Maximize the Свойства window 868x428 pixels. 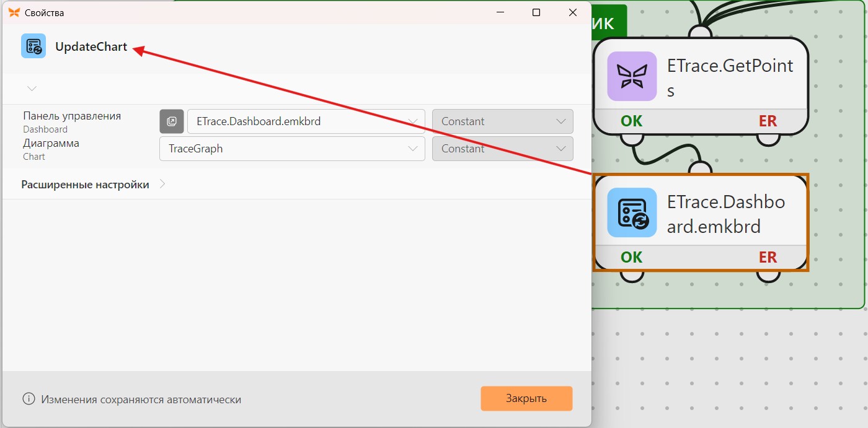tap(536, 12)
